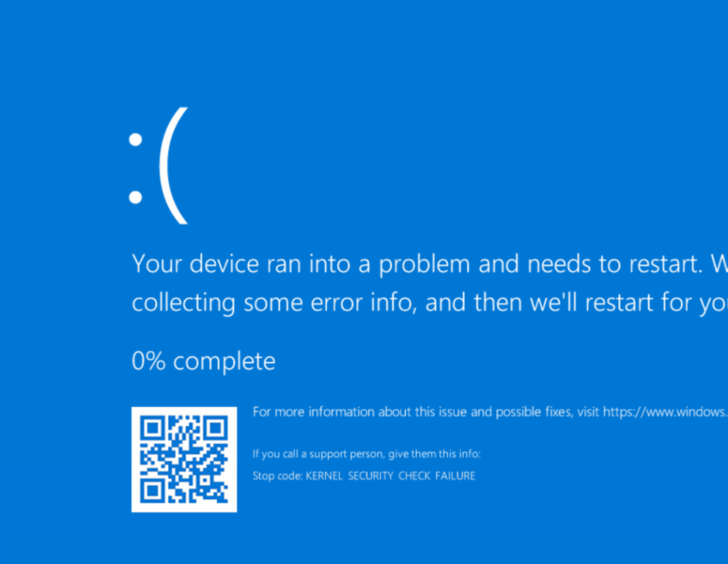Screen dimensions: 728x564
Task: Click 'If you call a support person' line
Action: (x=366, y=454)
